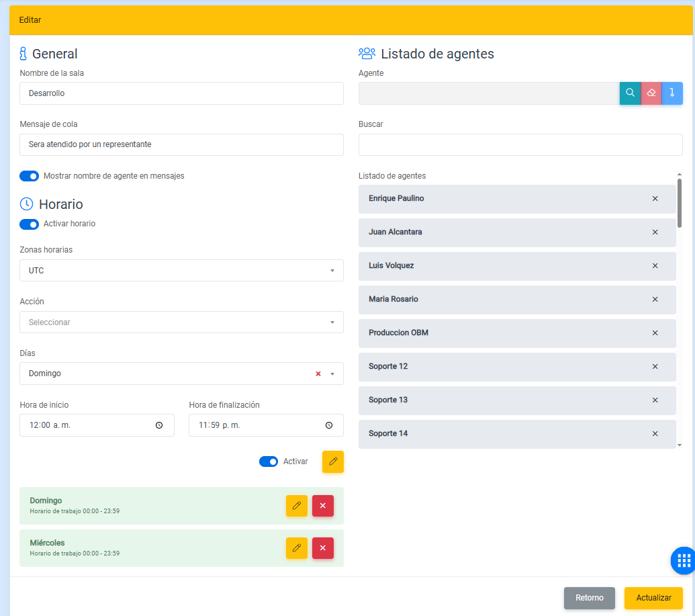This screenshot has width=695, height=616.
Task: Click the blue sort icon beside Agente field
Action: pos(672,93)
